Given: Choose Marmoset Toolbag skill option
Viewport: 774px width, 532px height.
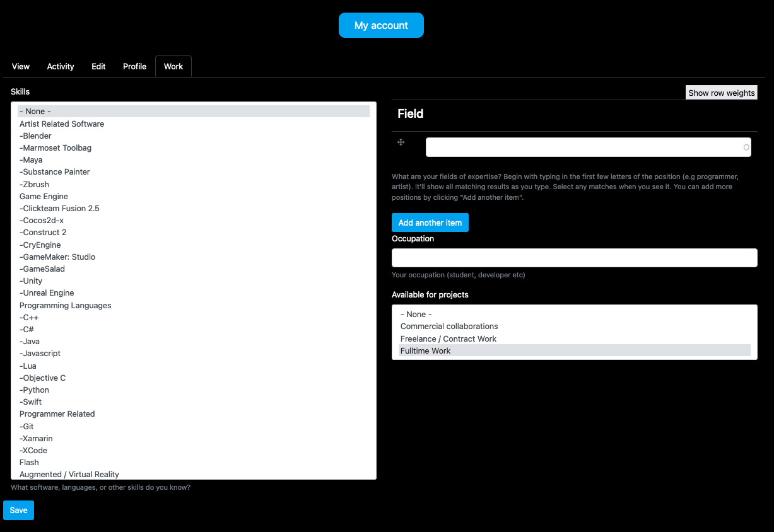Looking at the screenshot, I should click(194, 148).
